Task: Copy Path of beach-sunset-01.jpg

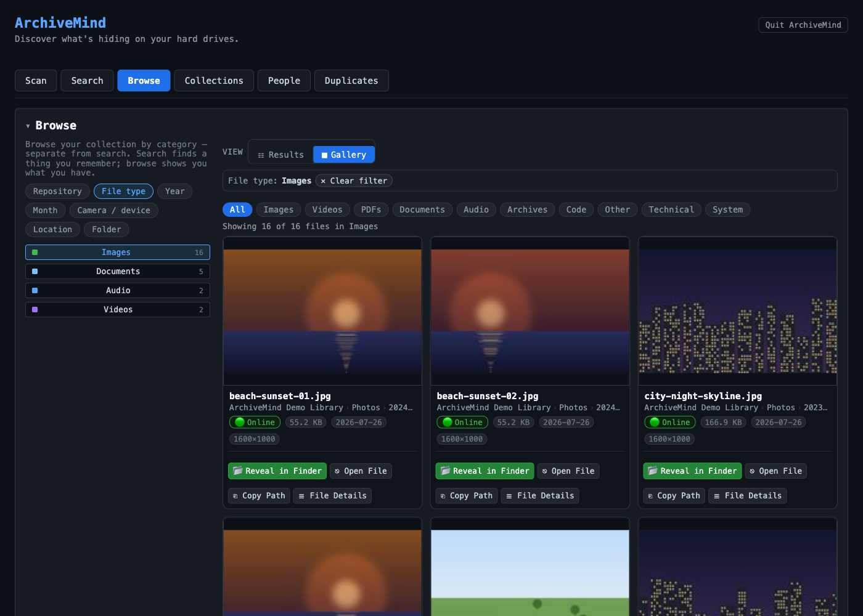Action: coord(259,496)
